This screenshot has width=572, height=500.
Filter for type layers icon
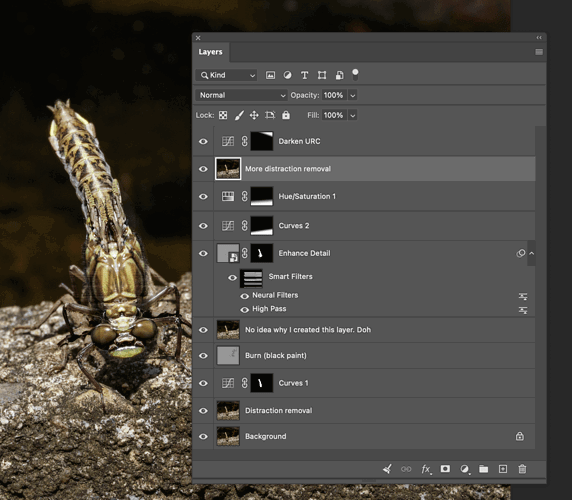(304, 75)
